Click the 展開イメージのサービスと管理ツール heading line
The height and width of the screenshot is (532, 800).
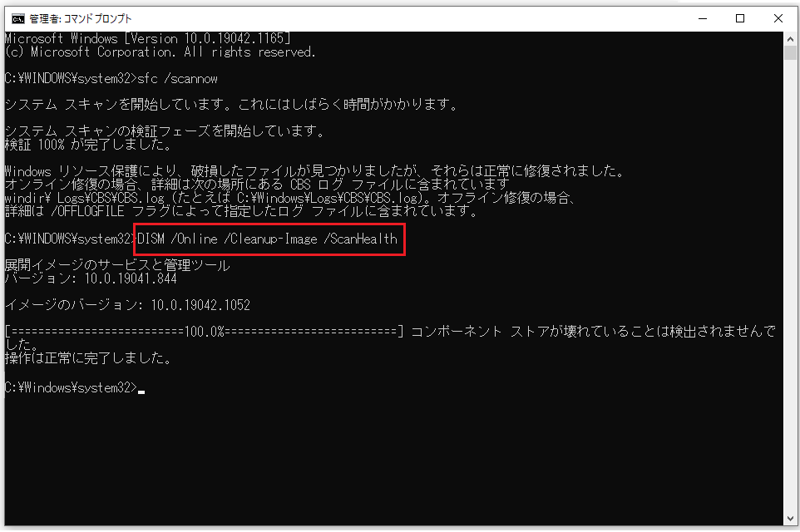pyautogui.click(x=117, y=265)
